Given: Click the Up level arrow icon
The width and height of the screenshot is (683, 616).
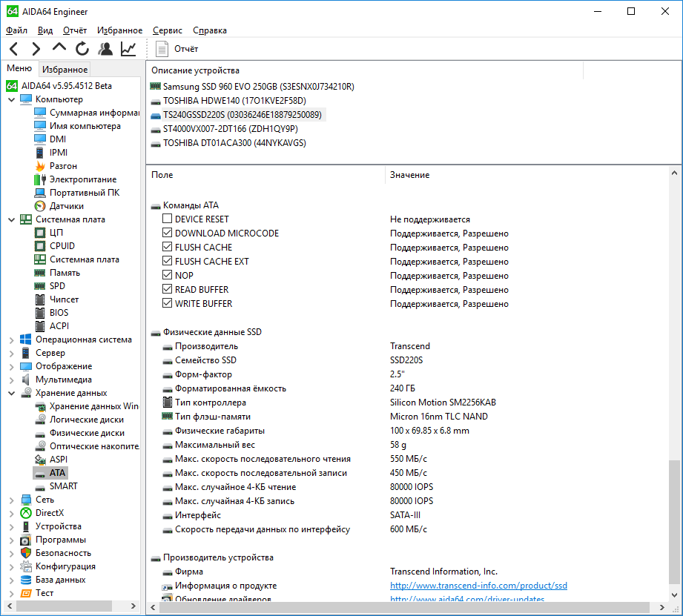Looking at the screenshot, I should pos(59,49).
